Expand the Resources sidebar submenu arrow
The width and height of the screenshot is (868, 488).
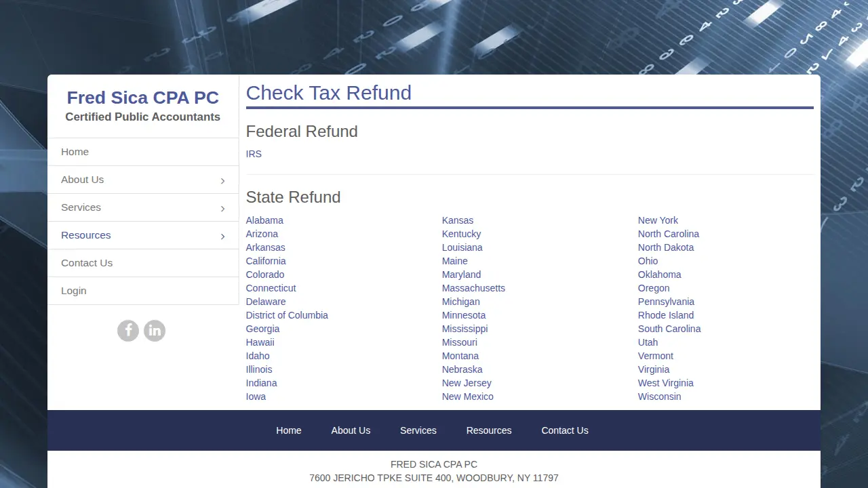click(x=222, y=237)
